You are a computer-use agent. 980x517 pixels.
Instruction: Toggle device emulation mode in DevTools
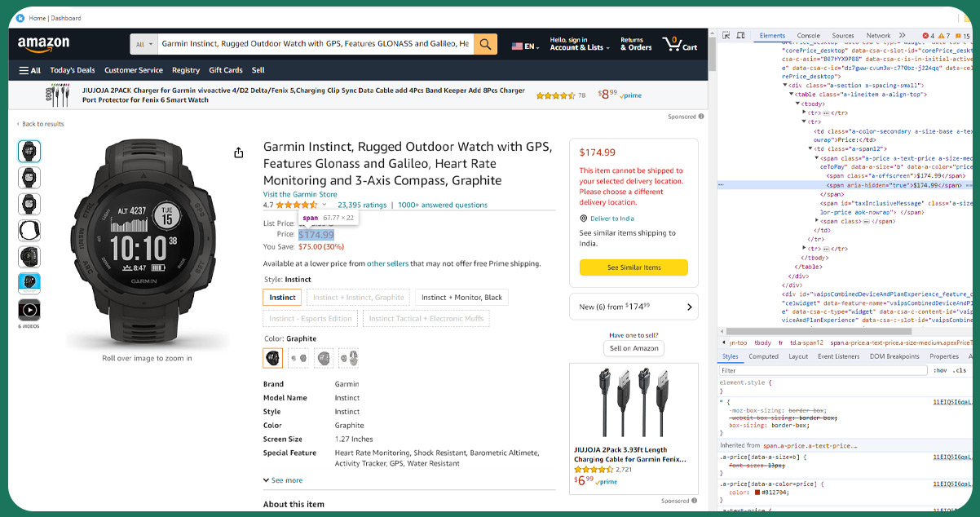pyautogui.click(x=740, y=35)
